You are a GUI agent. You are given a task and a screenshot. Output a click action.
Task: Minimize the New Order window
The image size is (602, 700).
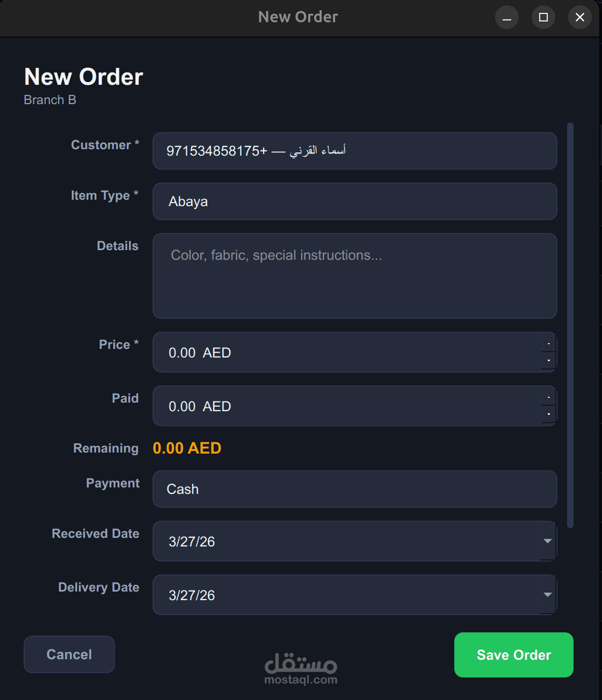pos(507,17)
